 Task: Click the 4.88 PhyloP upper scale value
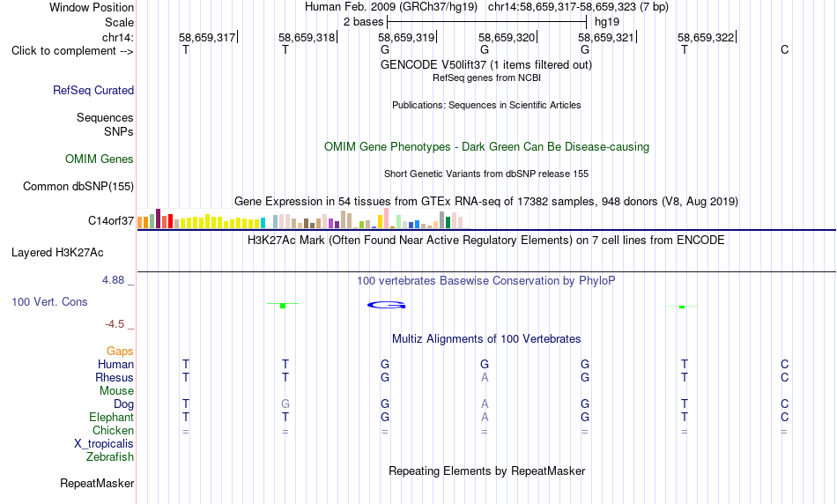click(113, 280)
